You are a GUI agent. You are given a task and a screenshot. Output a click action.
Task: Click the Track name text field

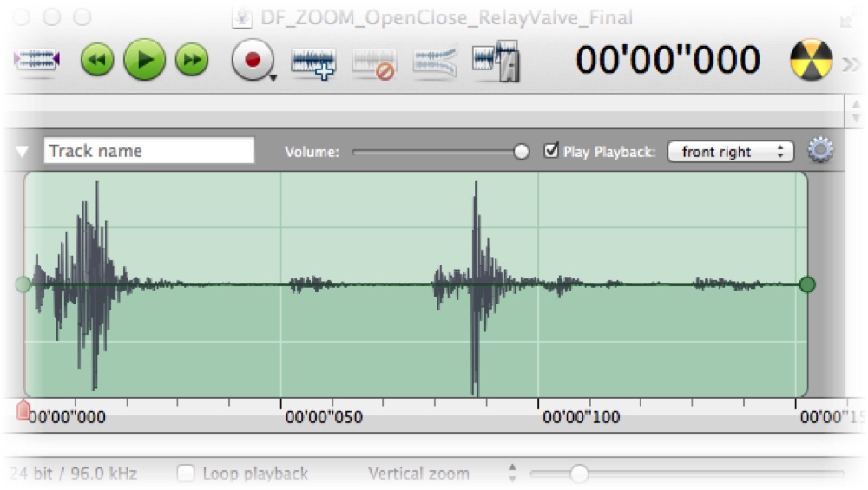149,150
